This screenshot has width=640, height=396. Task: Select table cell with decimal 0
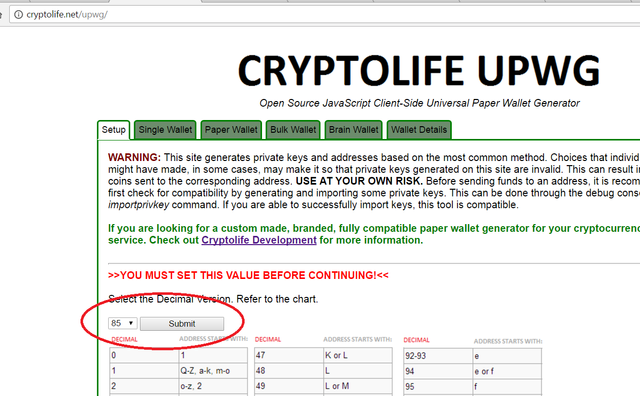pyautogui.click(x=144, y=355)
